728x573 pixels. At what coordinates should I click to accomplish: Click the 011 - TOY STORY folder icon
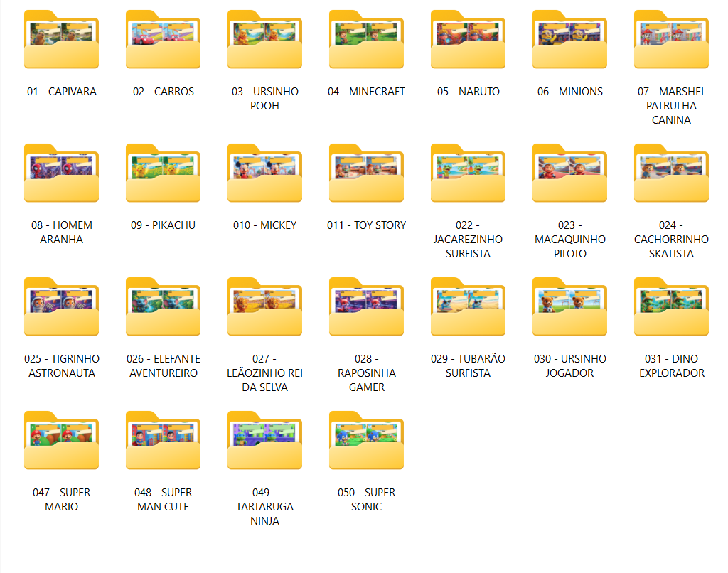click(366, 174)
